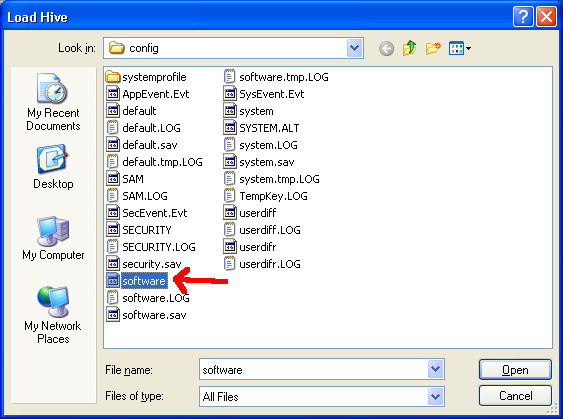
Task: Click the dialog Help question mark
Action: tap(523, 17)
